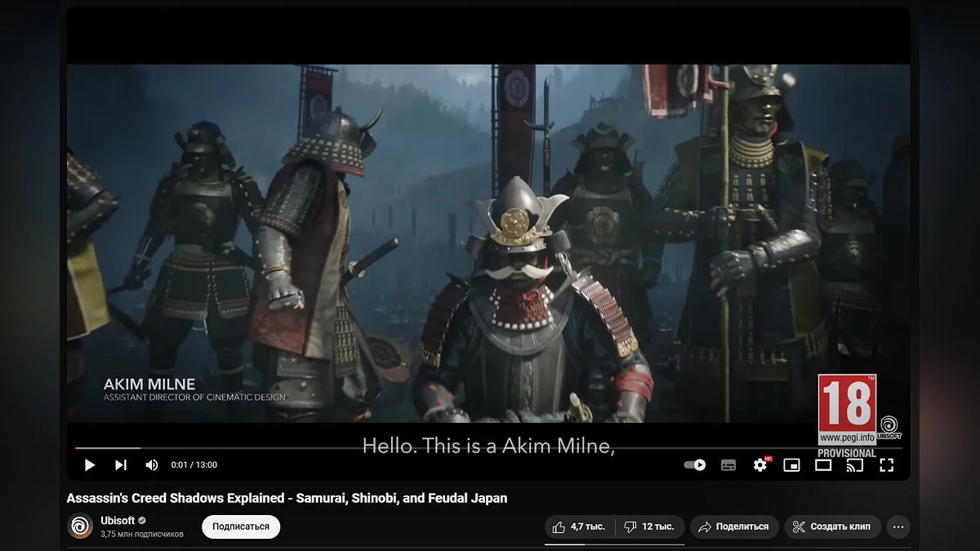
Task: Cast video using the Play on TV icon
Action: coord(855,464)
